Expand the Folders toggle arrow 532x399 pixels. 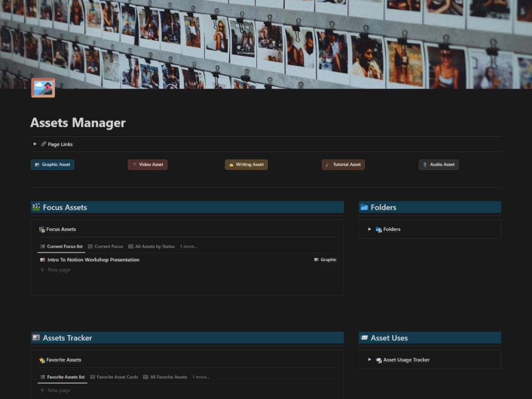click(x=369, y=229)
